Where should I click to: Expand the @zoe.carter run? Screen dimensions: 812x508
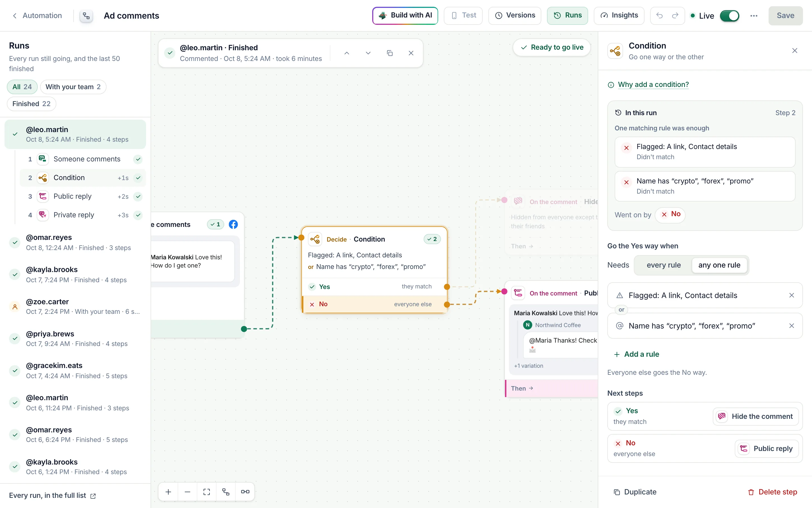(75, 306)
